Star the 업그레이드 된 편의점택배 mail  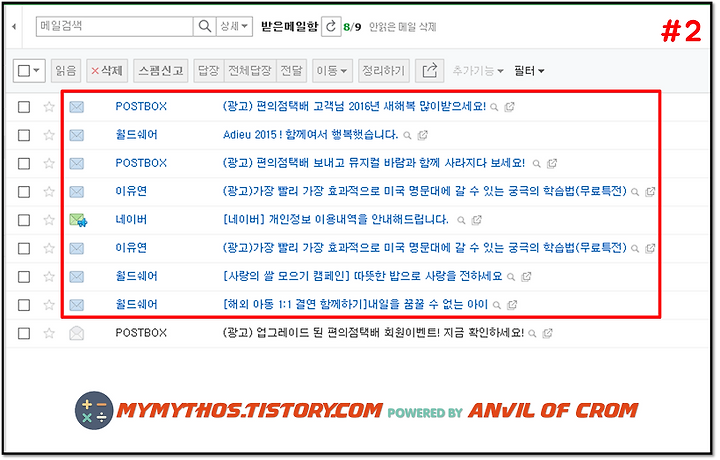click(49, 333)
